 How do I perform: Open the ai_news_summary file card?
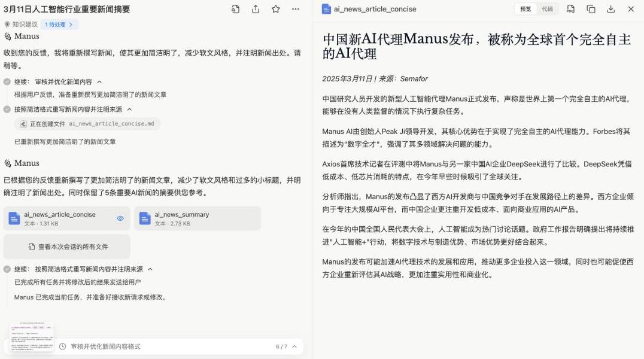point(198,218)
